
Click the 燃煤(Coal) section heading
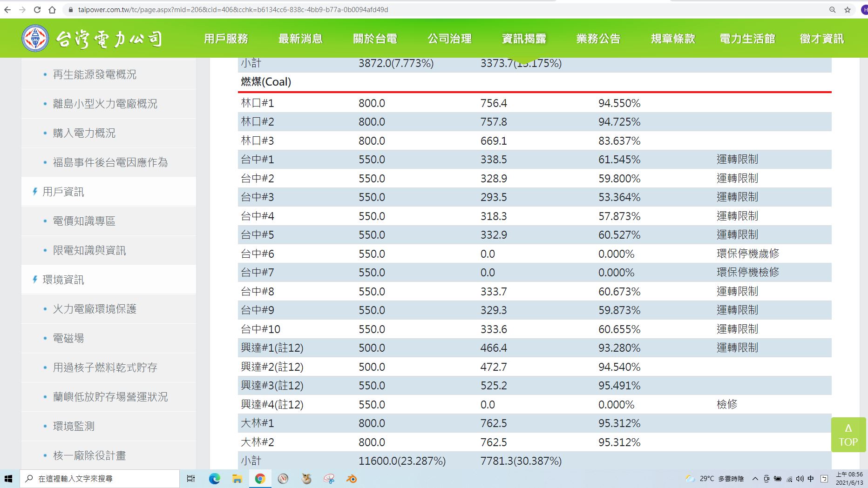click(266, 82)
